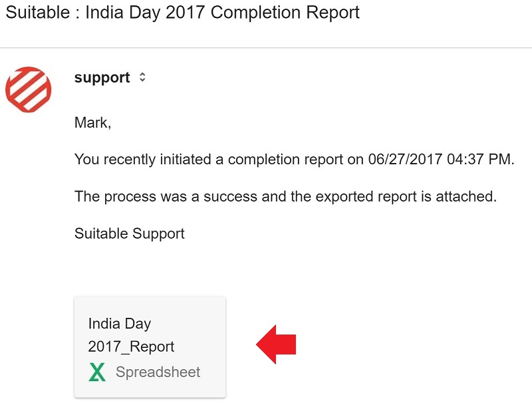Click the green Excel spreadsheet icon
532x415 pixels.
[x=97, y=372]
